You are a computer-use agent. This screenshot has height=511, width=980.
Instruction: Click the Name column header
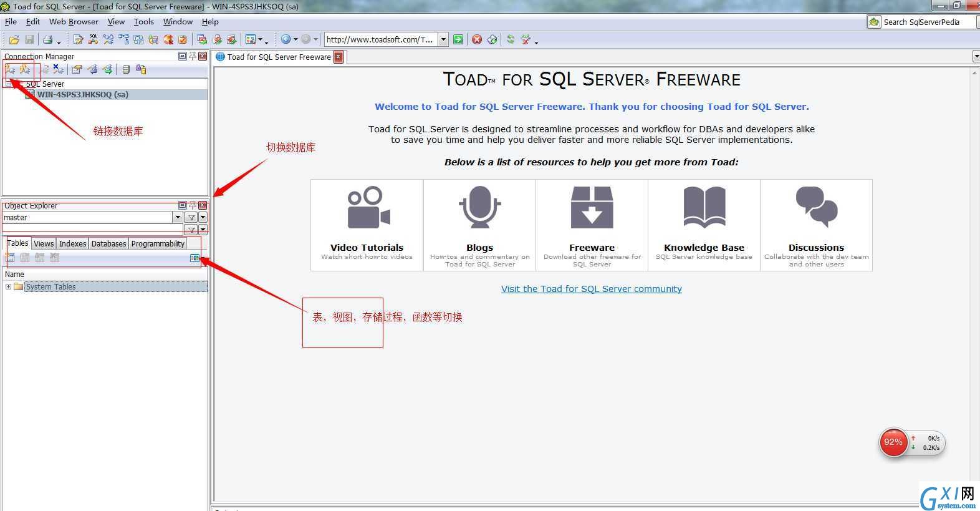click(x=105, y=275)
